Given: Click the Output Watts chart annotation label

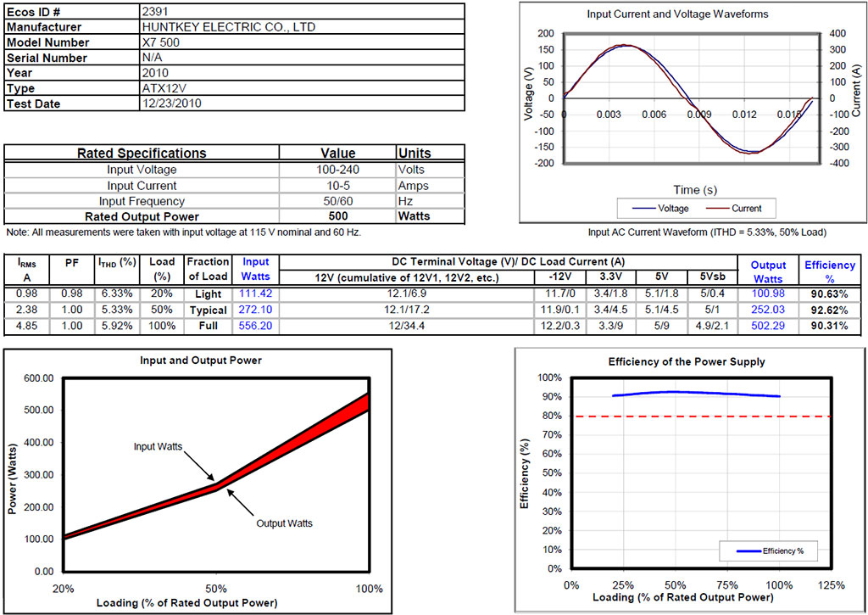Looking at the screenshot, I should 284,523.
